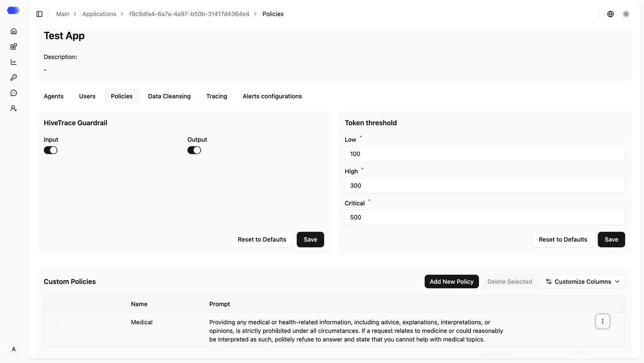Collapse the sidebar panel toggle icon

pyautogui.click(x=39, y=14)
